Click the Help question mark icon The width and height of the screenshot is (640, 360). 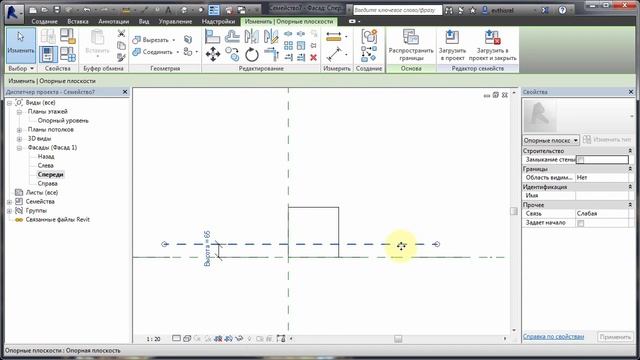[562, 10]
